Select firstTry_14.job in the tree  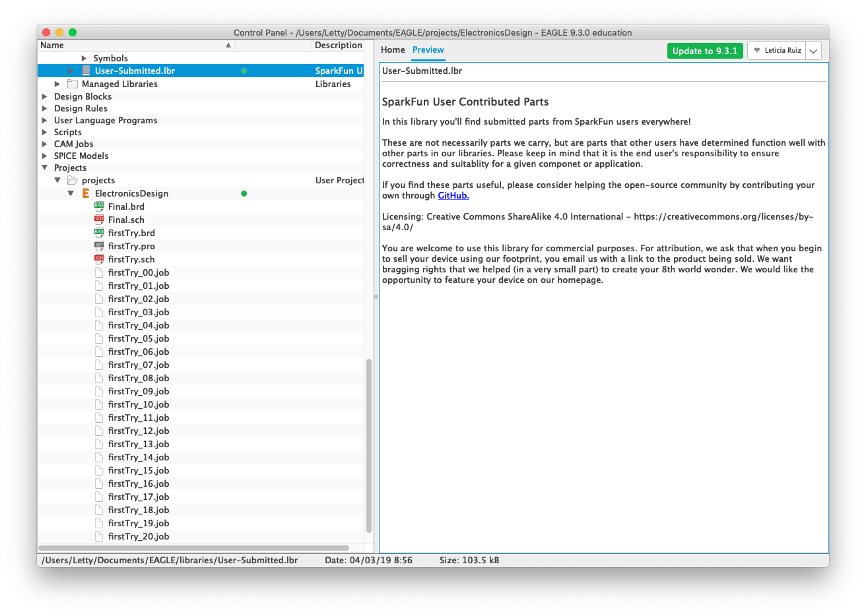[139, 457]
